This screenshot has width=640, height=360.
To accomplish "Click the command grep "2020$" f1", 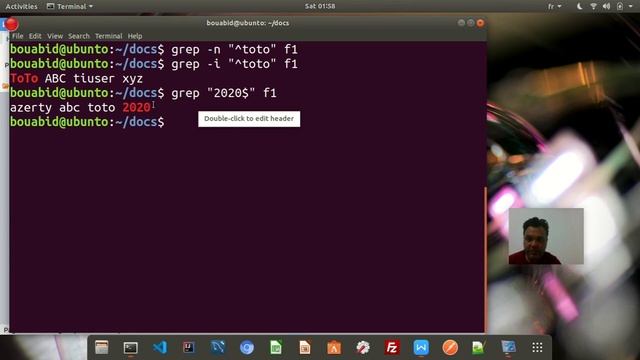I will [224, 93].
